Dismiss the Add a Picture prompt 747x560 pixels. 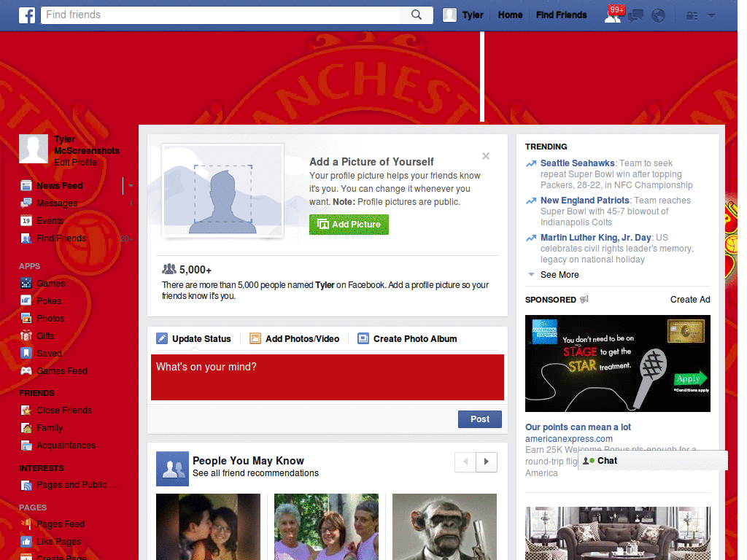click(x=485, y=156)
